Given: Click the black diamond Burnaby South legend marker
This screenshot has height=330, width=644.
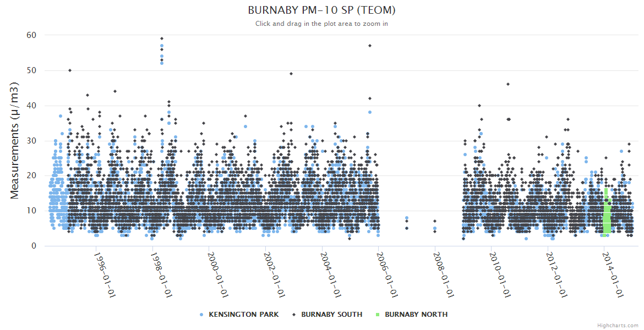Looking at the screenshot, I should click(294, 315).
